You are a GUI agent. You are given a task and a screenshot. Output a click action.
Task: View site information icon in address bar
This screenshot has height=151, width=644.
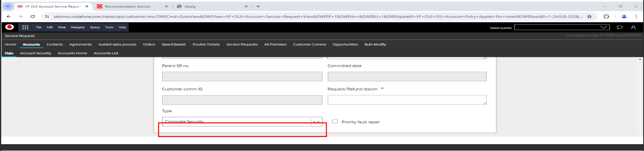click(x=47, y=16)
